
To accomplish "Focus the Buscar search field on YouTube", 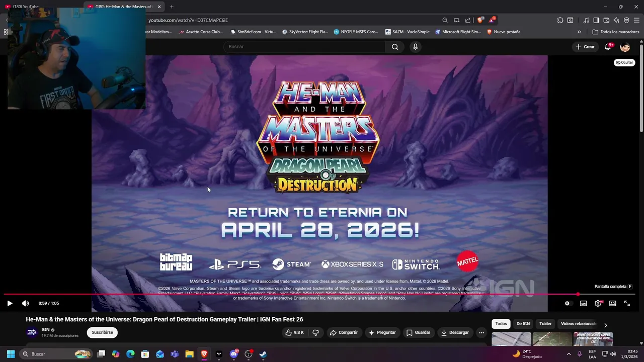I will 304,47.
